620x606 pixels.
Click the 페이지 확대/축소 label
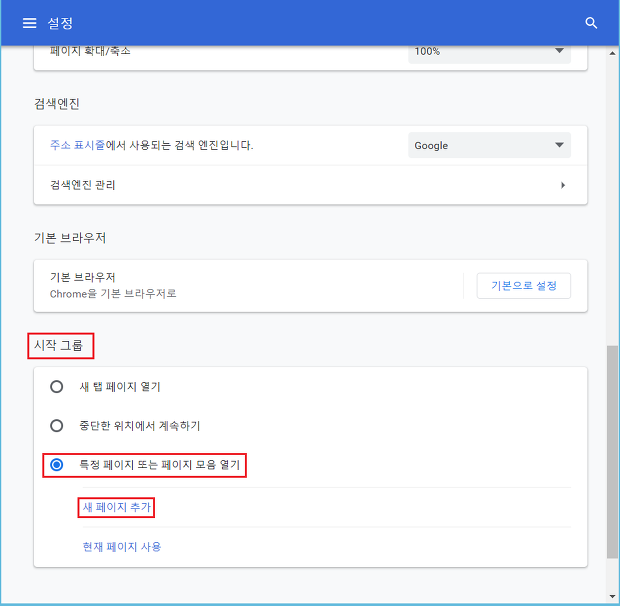click(90, 51)
